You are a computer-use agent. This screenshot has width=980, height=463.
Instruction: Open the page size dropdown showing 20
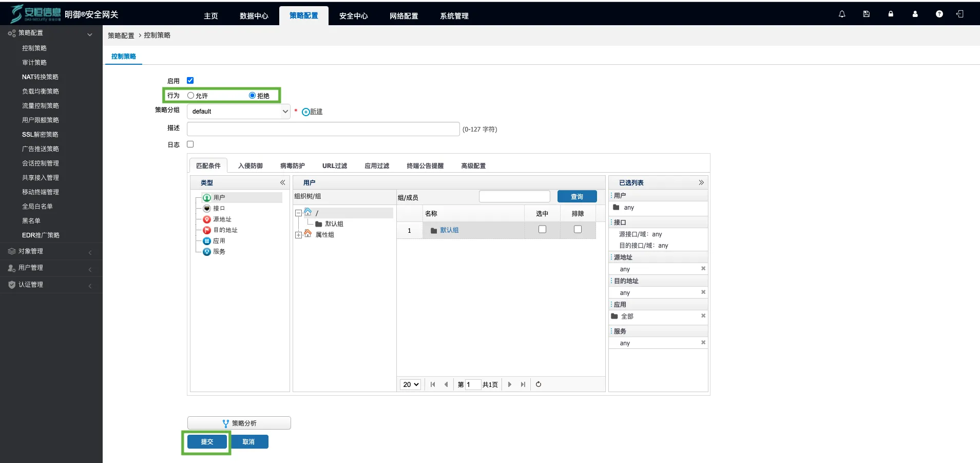pos(411,384)
